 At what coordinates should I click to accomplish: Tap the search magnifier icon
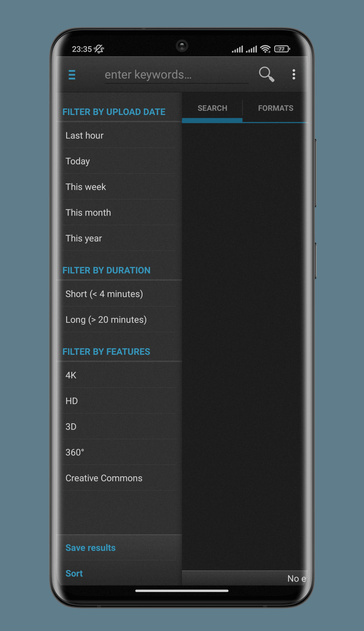click(267, 74)
